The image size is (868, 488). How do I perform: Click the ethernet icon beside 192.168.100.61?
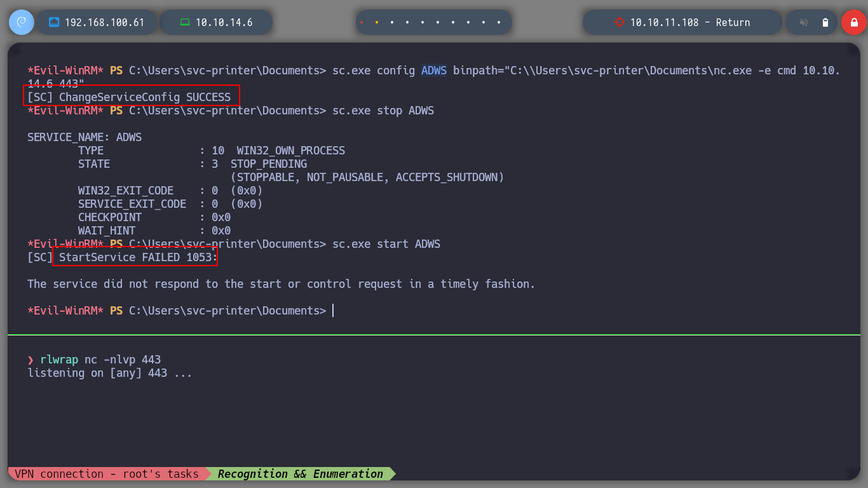(x=54, y=22)
